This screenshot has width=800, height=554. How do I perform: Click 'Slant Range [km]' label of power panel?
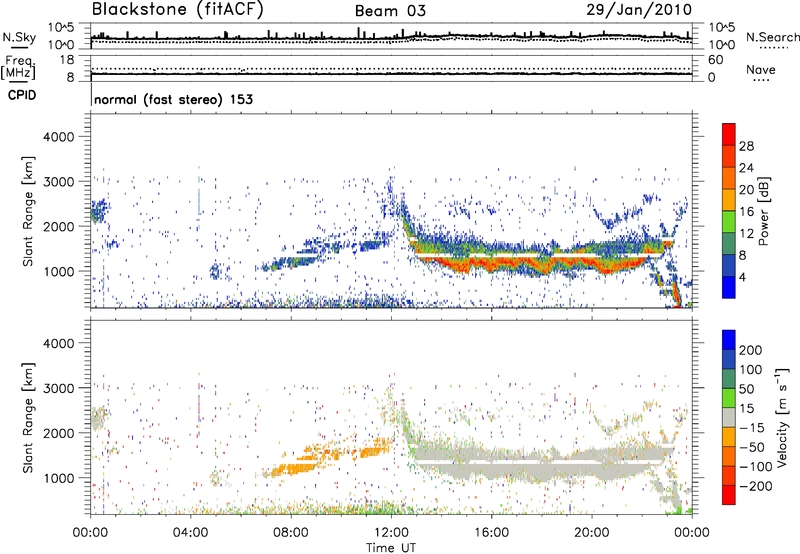click(x=28, y=211)
